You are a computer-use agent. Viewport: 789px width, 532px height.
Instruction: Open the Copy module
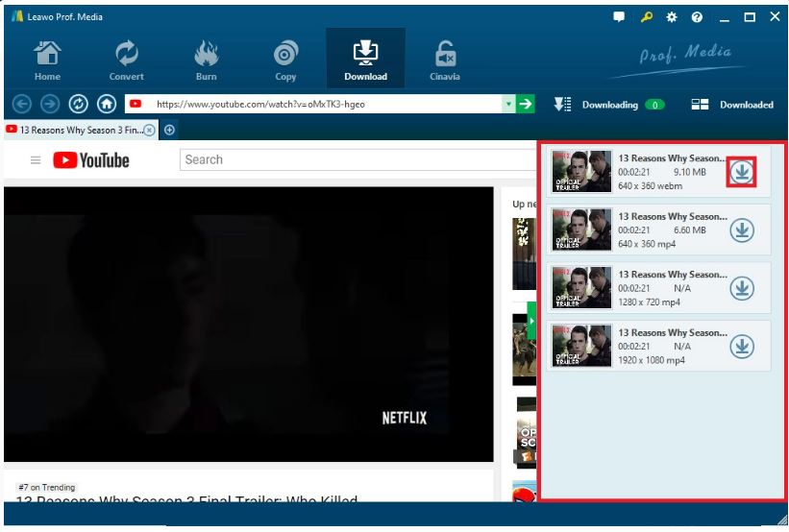(285, 60)
